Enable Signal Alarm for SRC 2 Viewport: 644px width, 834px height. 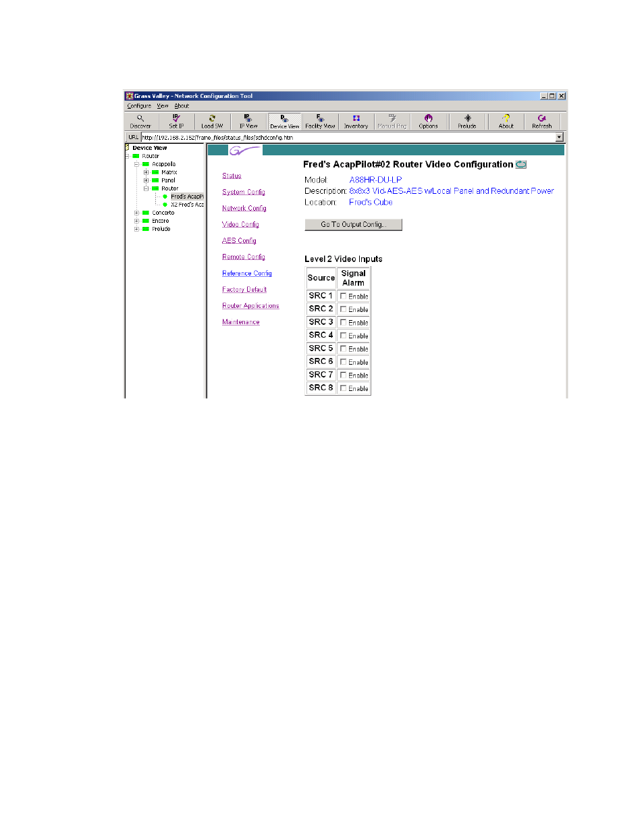[x=344, y=309]
